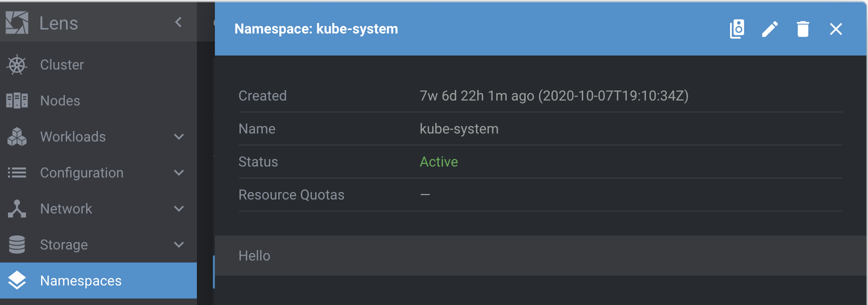The height and width of the screenshot is (305, 868).
Task: Delete the namespace using the trash icon
Action: click(803, 29)
